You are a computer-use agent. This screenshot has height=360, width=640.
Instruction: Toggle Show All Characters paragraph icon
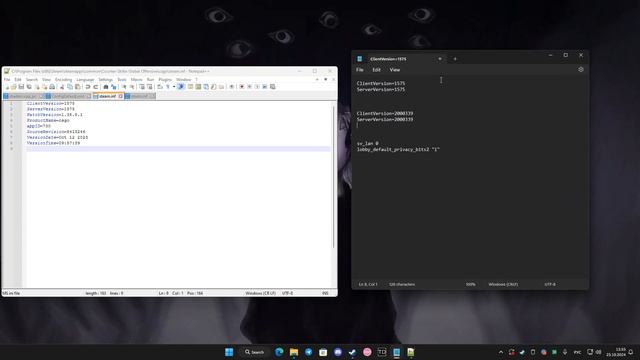tap(168, 87)
